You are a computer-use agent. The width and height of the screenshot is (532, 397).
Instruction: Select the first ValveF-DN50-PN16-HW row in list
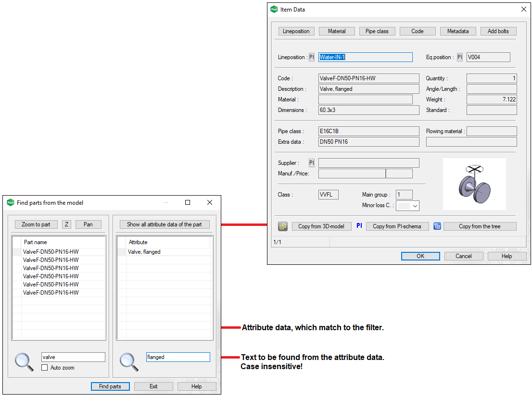(x=59, y=252)
